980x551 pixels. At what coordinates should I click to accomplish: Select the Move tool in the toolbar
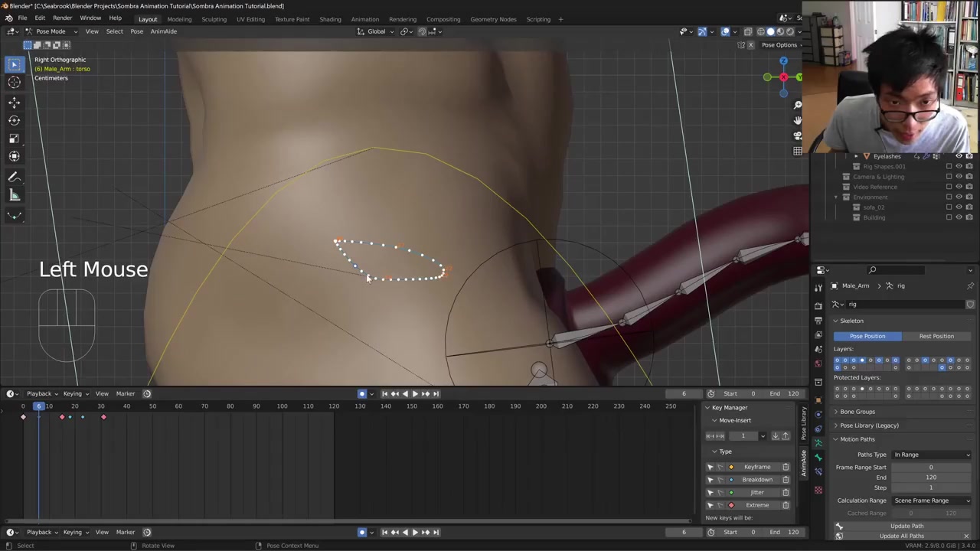click(14, 102)
